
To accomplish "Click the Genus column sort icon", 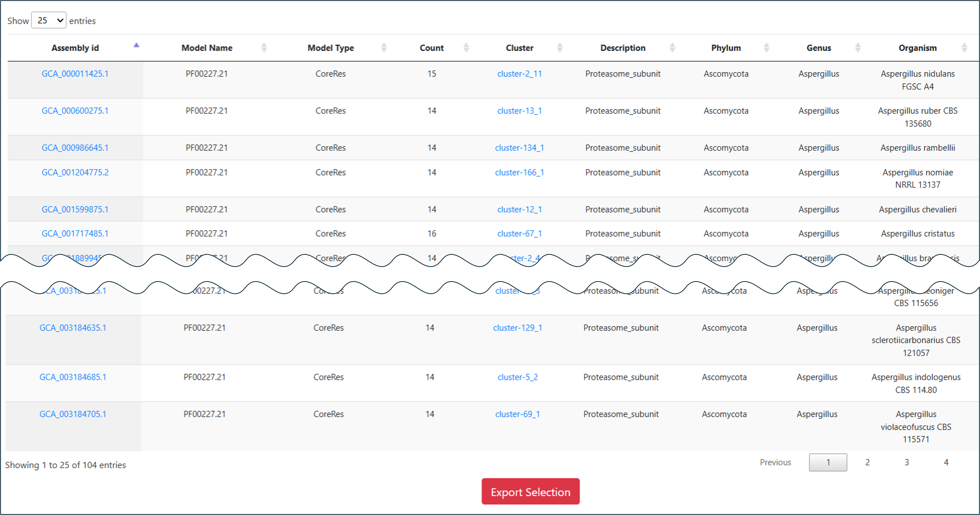I will pos(858,48).
